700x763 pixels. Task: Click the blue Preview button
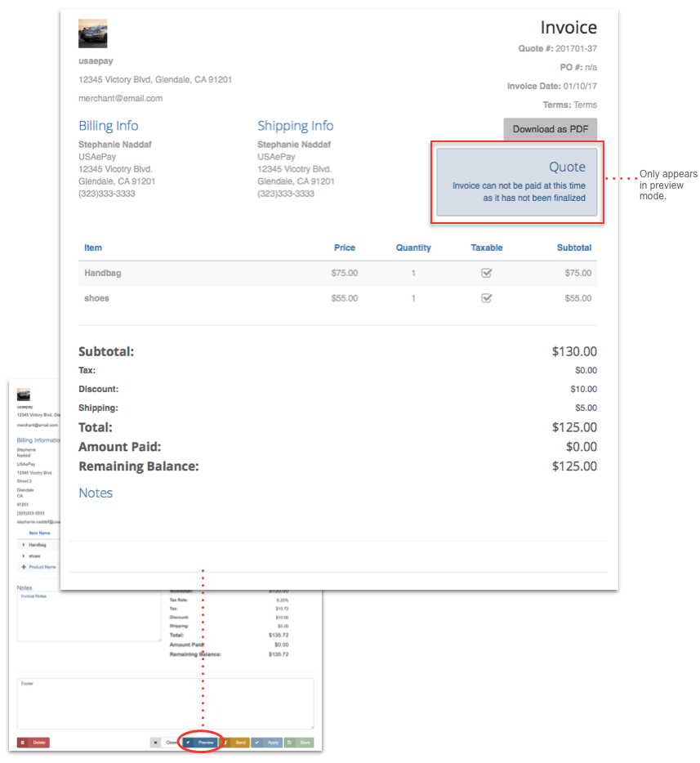[x=200, y=743]
